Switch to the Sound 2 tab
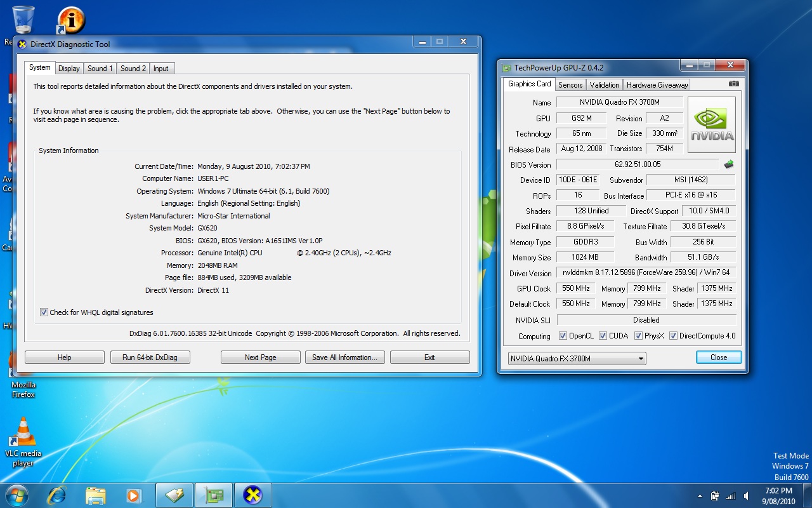Screen dimensions: 812x508 tap(133, 69)
